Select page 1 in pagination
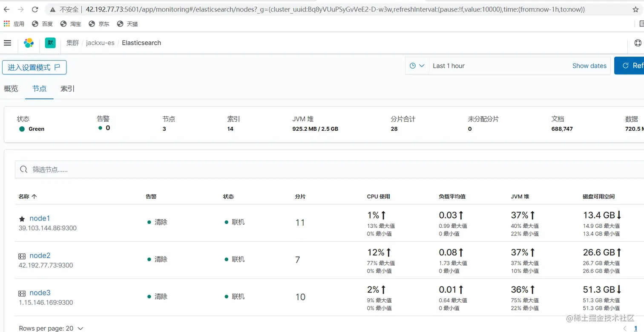Image resolution: width=644 pixels, height=332 pixels. coord(636,329)
